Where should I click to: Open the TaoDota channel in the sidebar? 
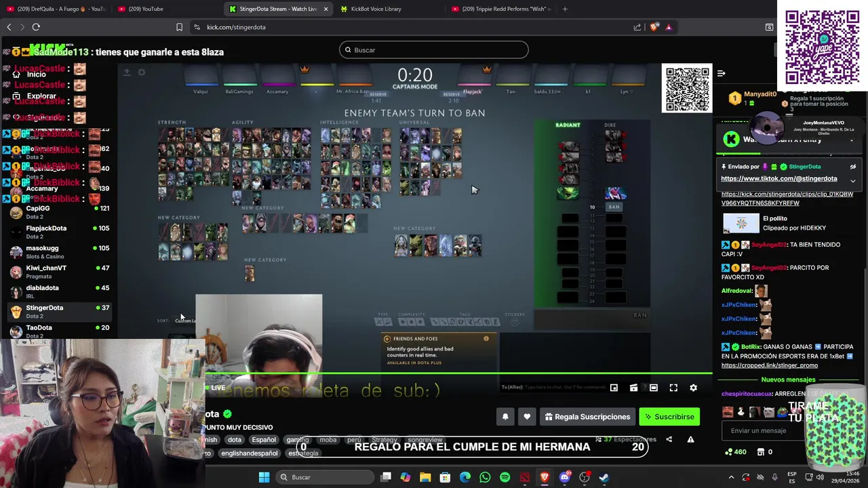[60, 331]
